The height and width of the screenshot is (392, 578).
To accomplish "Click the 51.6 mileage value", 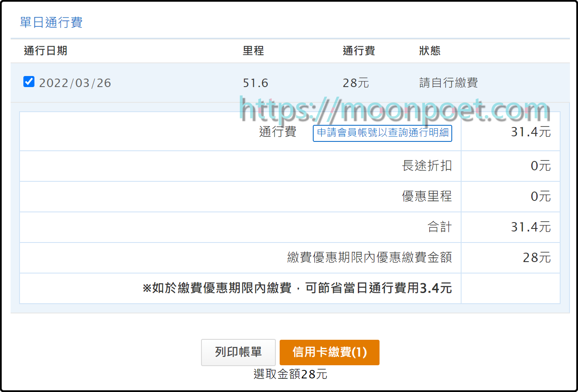I will tap(255, 83).
